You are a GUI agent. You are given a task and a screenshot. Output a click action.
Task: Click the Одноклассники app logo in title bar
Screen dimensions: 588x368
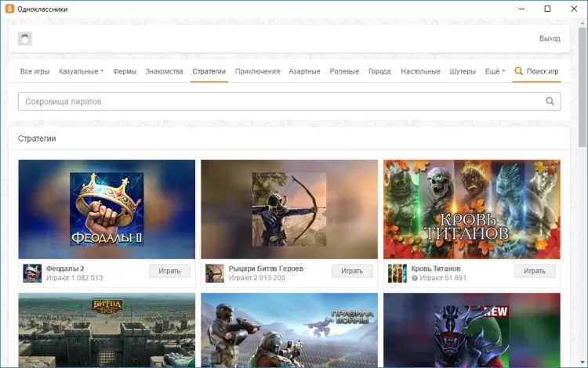click(9, 9)
